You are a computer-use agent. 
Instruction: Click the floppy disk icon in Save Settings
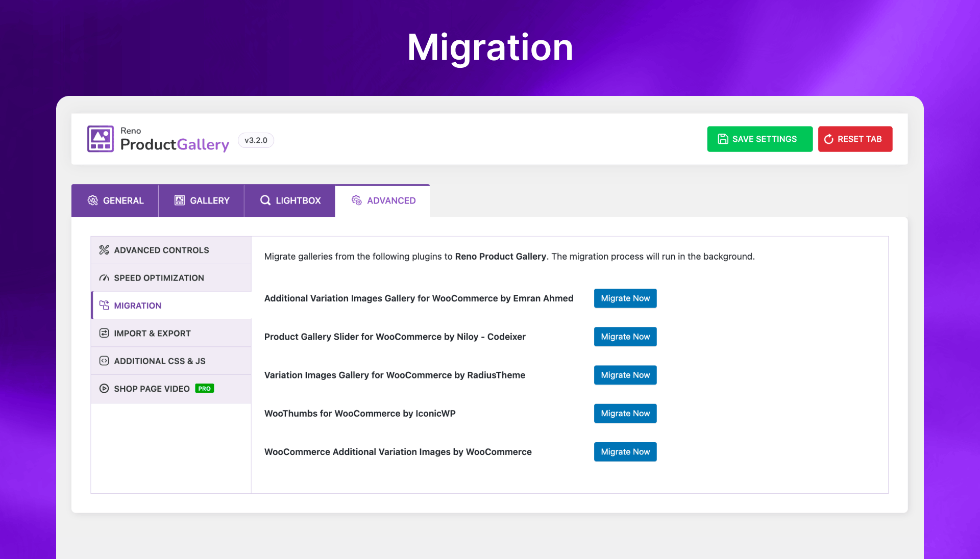tap(723, 139)
